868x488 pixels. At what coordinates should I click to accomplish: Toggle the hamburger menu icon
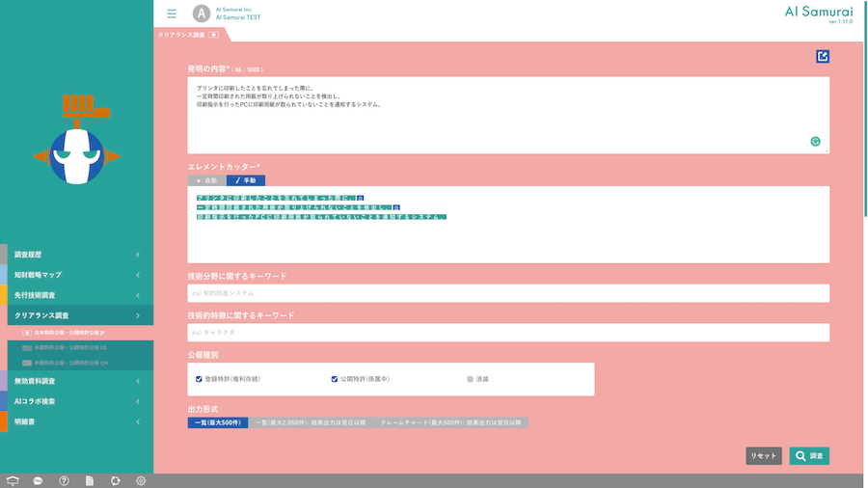[172, 14]
